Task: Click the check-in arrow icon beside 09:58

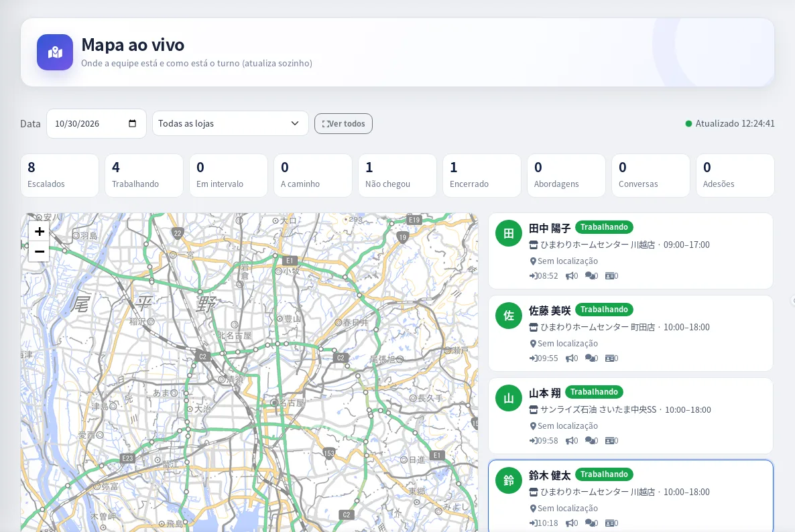Action: coord(533,441)
